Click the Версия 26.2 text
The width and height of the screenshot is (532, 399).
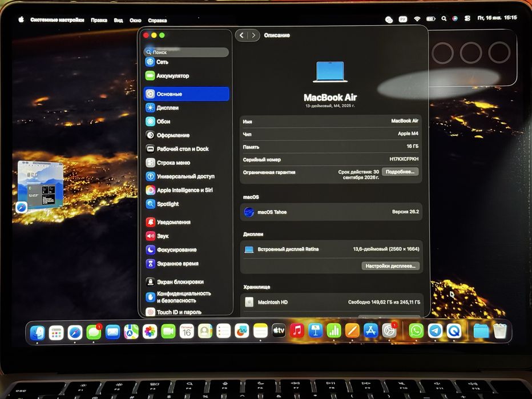(405, 212)
